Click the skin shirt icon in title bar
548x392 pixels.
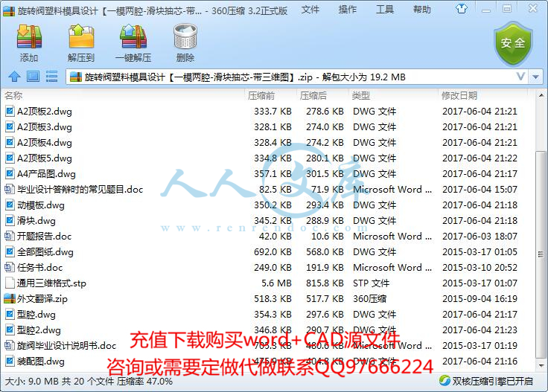click(x=462, y=9)
